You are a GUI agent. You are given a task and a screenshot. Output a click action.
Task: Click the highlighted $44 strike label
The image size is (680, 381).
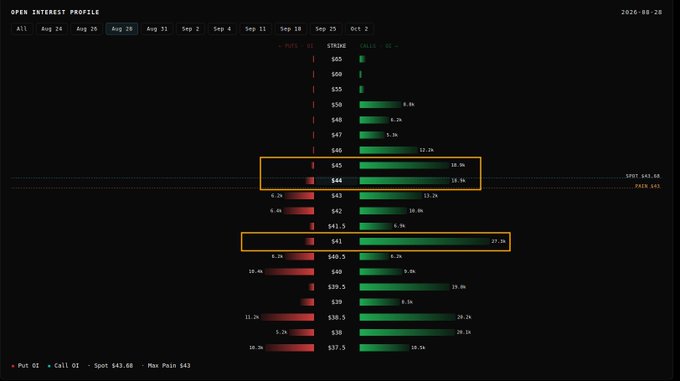337,180
